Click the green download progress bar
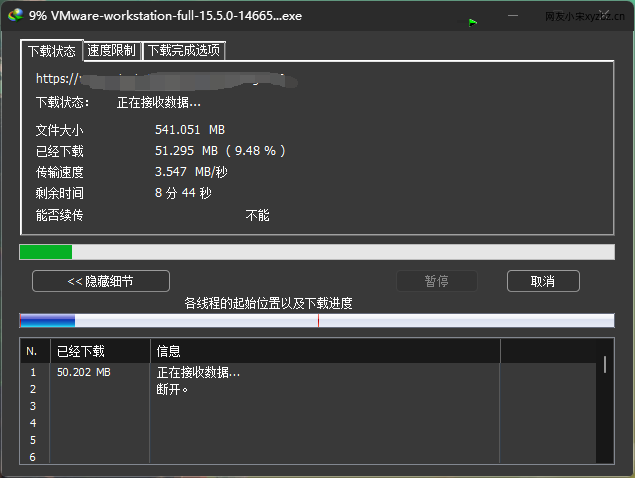The width and height of the screenshot is (635, 478). [x=317, y=252]
